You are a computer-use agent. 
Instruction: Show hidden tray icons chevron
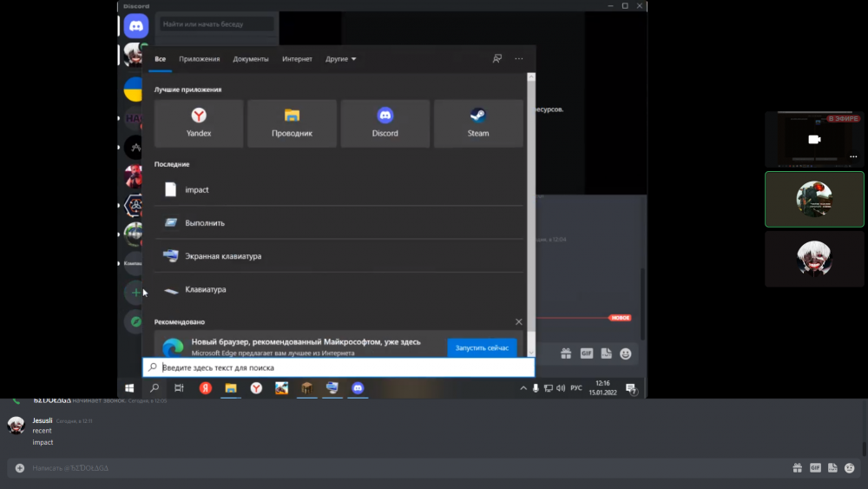523,388
